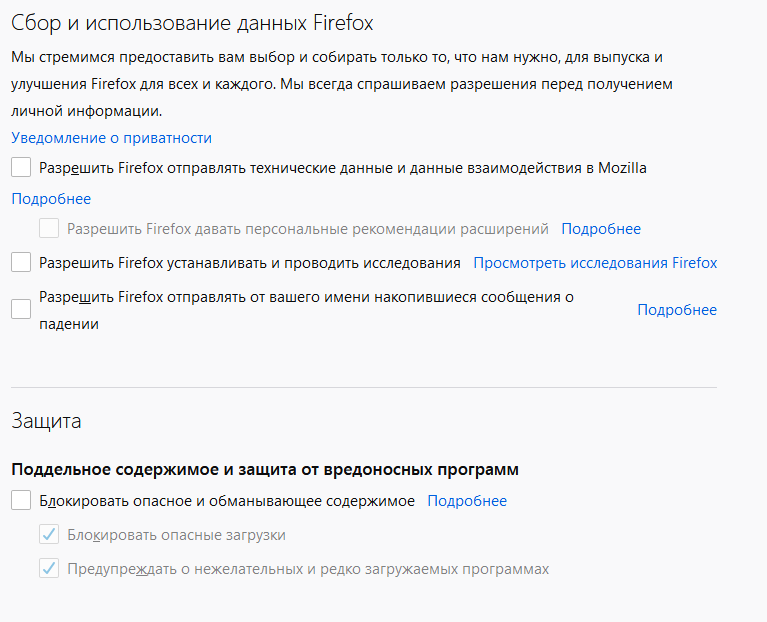
Task: Click the label text about накопившиеся сообщения о падении
Action: 306,310
